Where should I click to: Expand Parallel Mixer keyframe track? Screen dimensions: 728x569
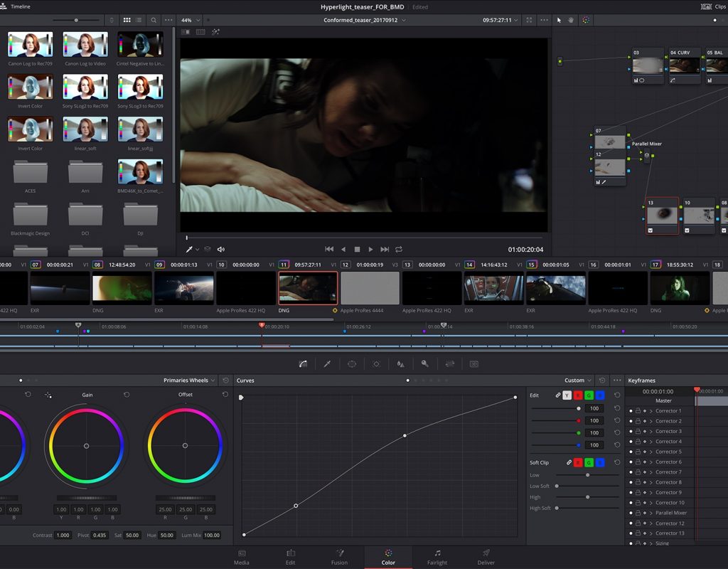[651, 514]
